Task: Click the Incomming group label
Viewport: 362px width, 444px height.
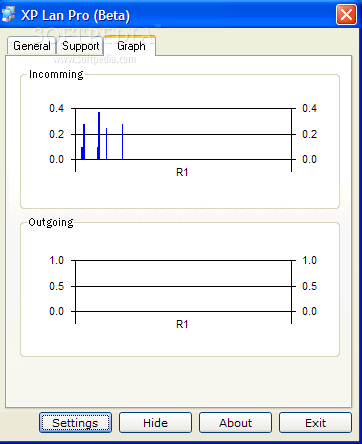Action: [x=56, y=74]
